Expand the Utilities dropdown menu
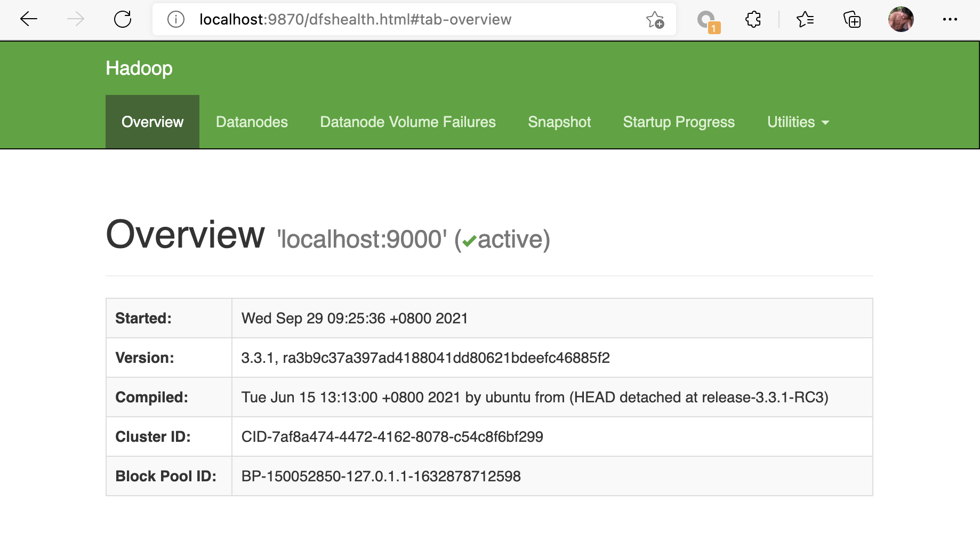Screen dimensions: 980x540 pos(798,122)
